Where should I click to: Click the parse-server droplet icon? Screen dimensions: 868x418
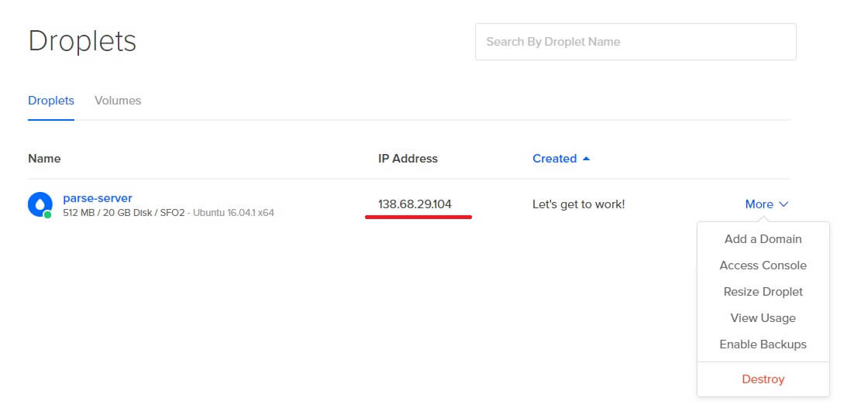(40, 204)
